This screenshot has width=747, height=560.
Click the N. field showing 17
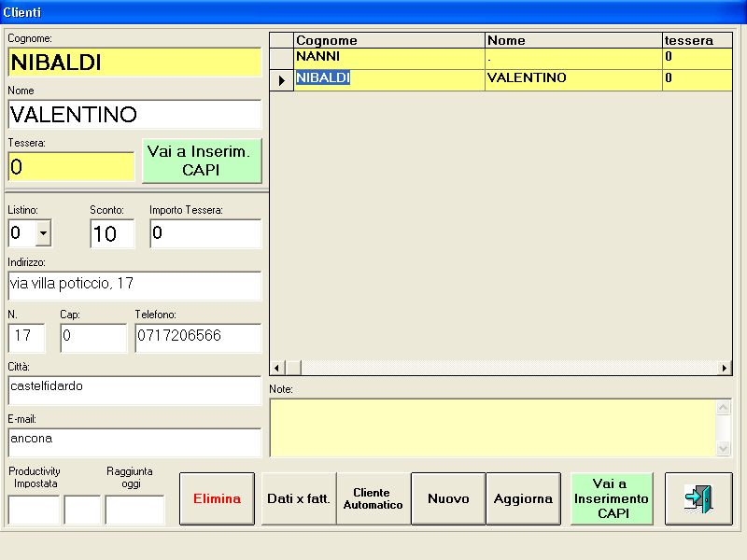[27, 338]
